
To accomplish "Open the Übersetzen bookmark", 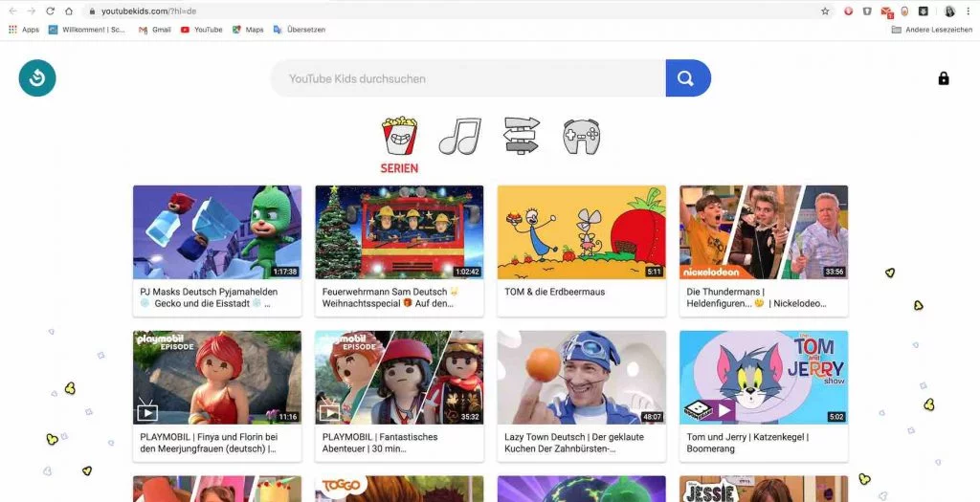I will coord(300,30).
